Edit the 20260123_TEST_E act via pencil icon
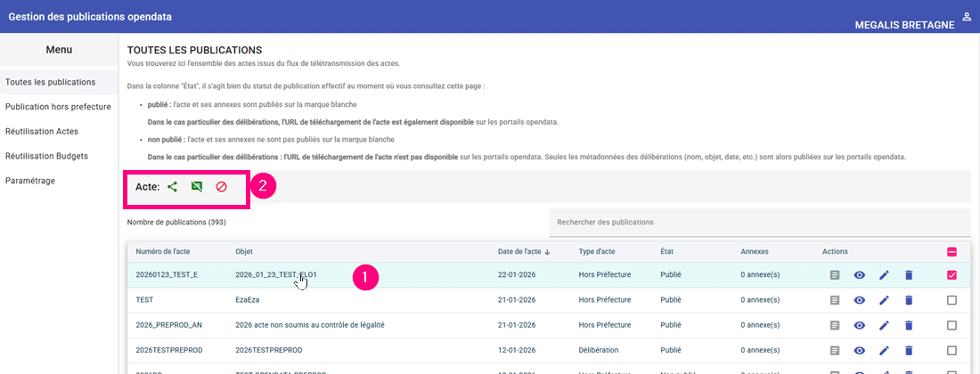The width and height of the screenshot is (980, 374). click(x=884, y=275)
